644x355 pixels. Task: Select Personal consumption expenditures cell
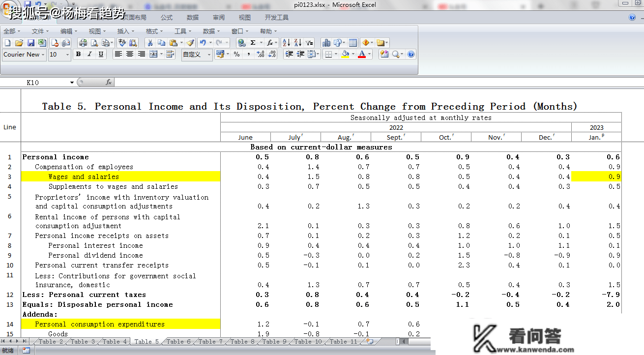pyautogui.click(x=120, y=324)
